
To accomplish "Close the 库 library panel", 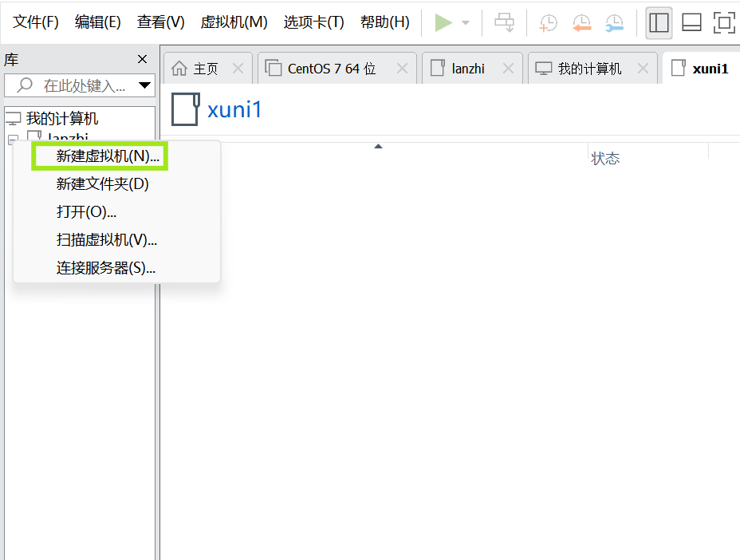I will tap(142, 59).
